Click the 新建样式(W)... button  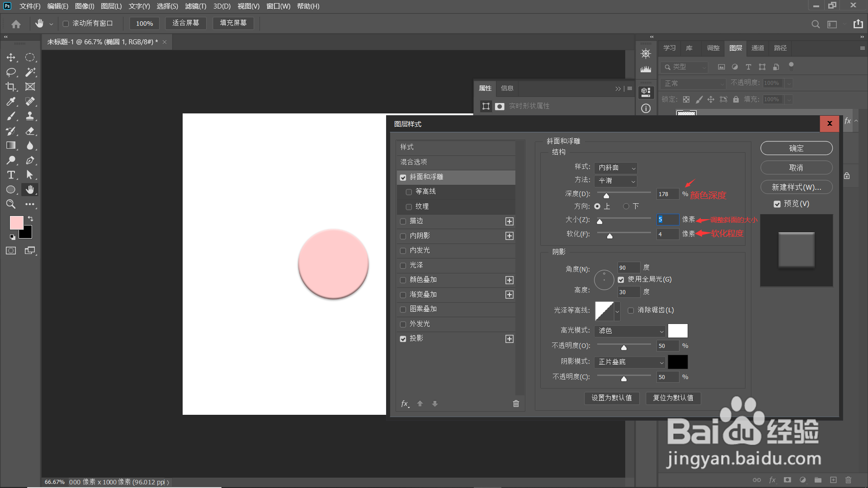(796, 187)
